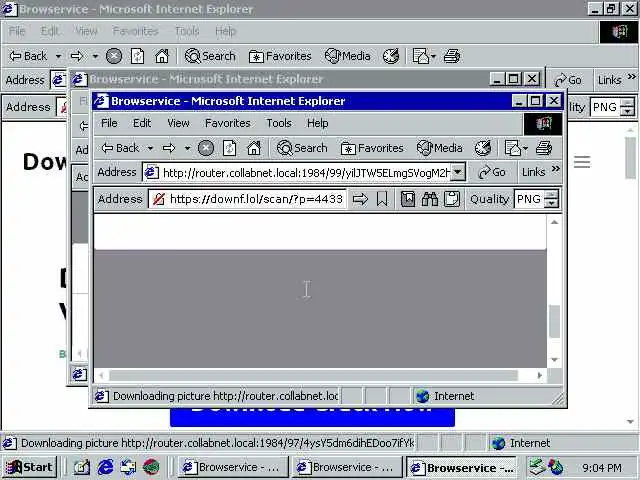Click Links label in front window
The width and height of the screenshot is (640, 480).
tap(533, 172)
